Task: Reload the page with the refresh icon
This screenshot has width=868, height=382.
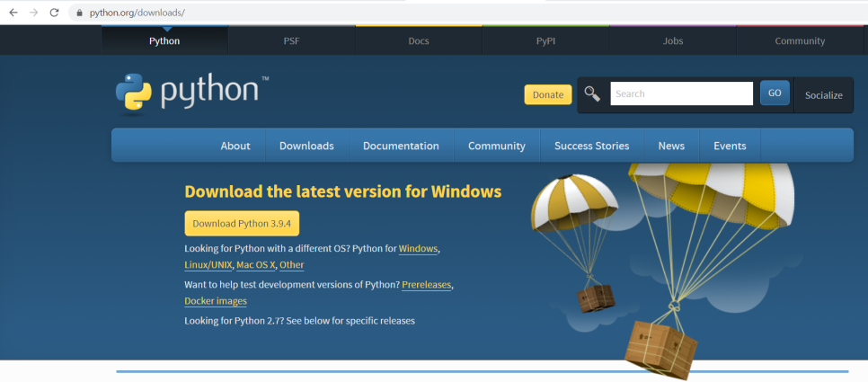Action: tap(54, 13)
